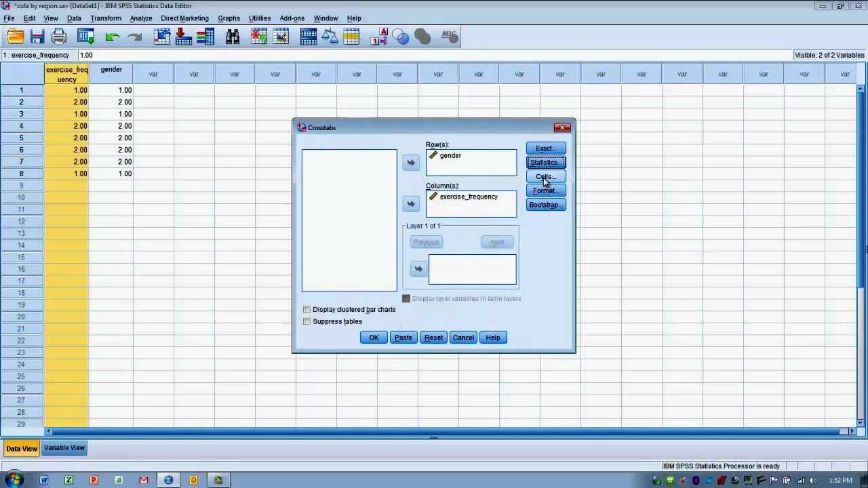The image size is (868, 488).
Task: Select exercise_frequency in Column(s) list
Action: click(x=469, y=197)
